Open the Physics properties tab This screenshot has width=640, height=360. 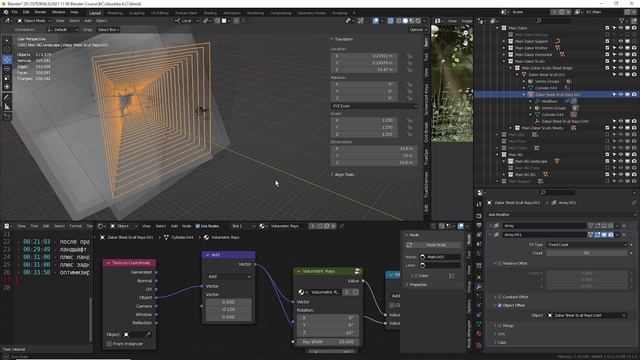point(479,305)
